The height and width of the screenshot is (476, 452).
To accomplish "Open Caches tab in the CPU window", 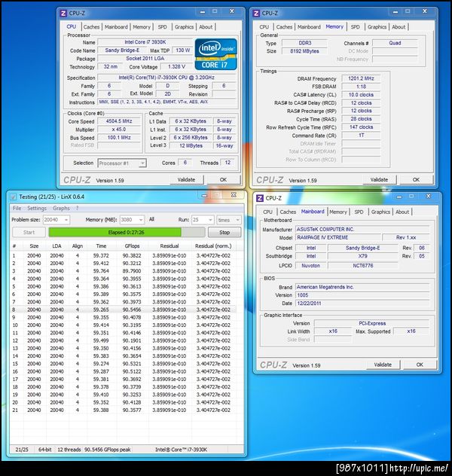I will click(x=91, y=27).
